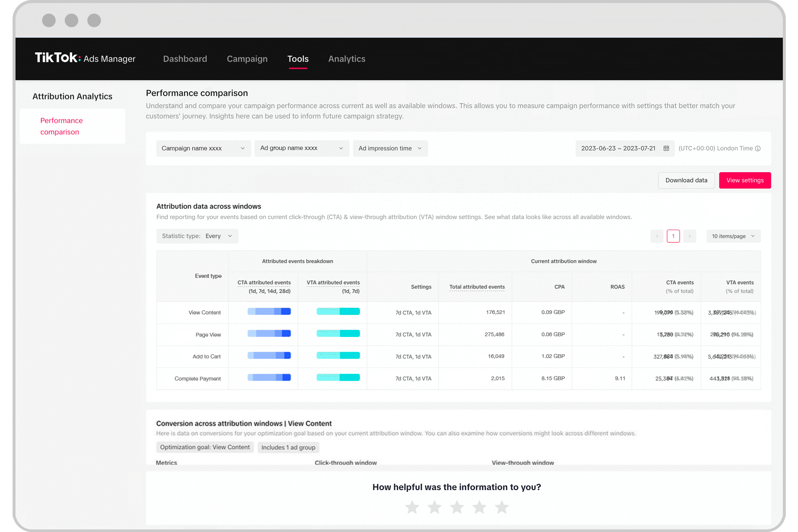This screenshot has height=532, width=798.
Task: Click Includes 1 ad group tag
Action: 289,447
